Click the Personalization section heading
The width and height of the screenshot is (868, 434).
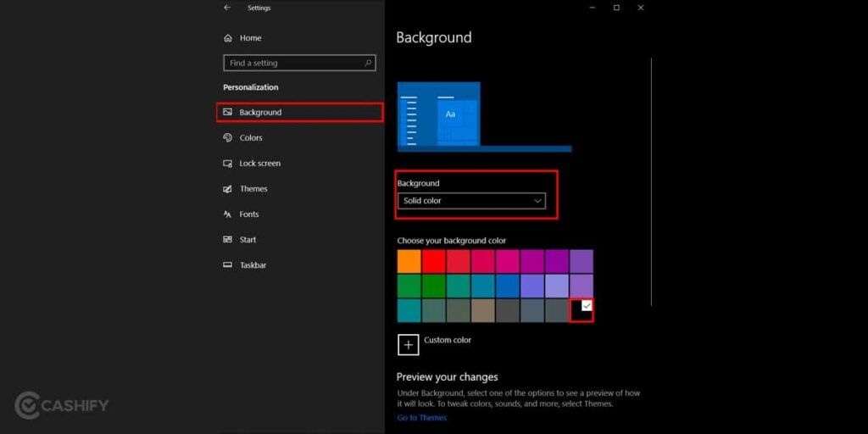tap(251, 87)
